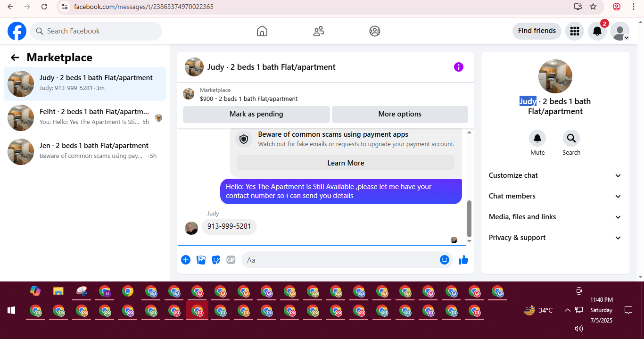Open the Chrome profile icon
This screenshot has height=339, width=644.
pyautogui.click(x=617, y=7)
